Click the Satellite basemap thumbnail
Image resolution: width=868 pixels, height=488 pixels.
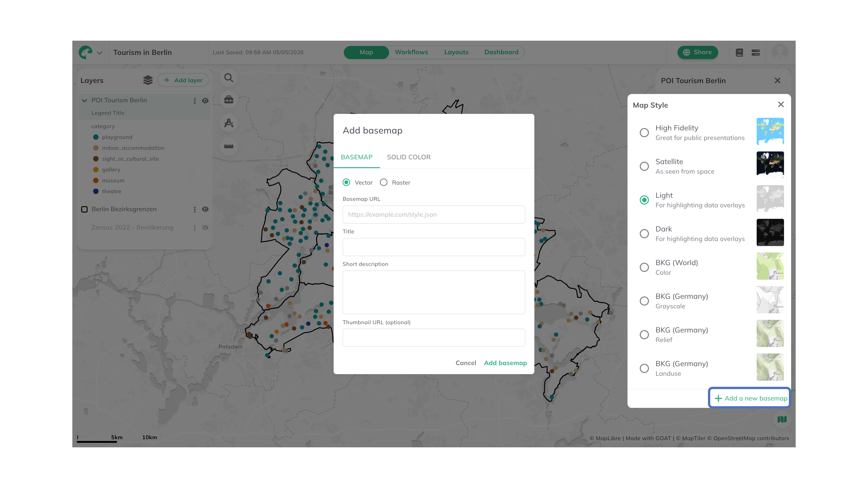click(x=770, y=165)
